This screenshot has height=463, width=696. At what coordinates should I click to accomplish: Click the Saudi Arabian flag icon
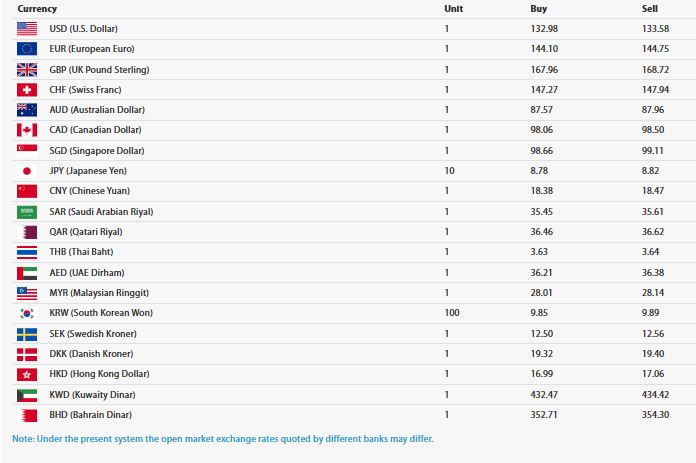(27, 212)
